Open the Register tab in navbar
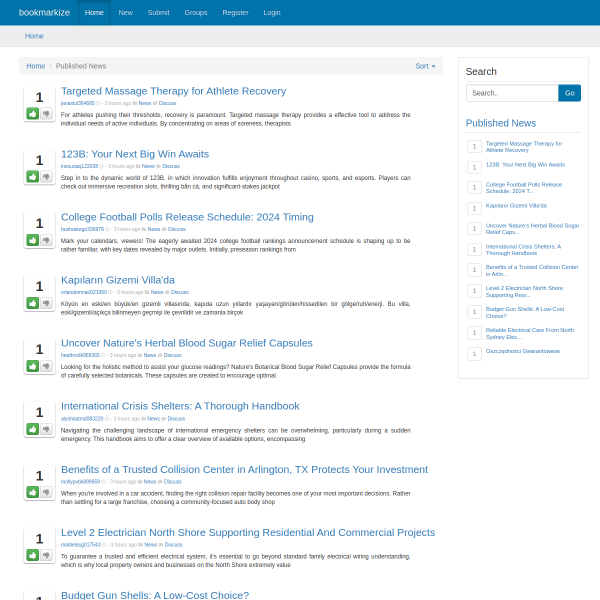The height and width of the screenshot is (600, 600). pyautogui.click(x=235, y=12)
